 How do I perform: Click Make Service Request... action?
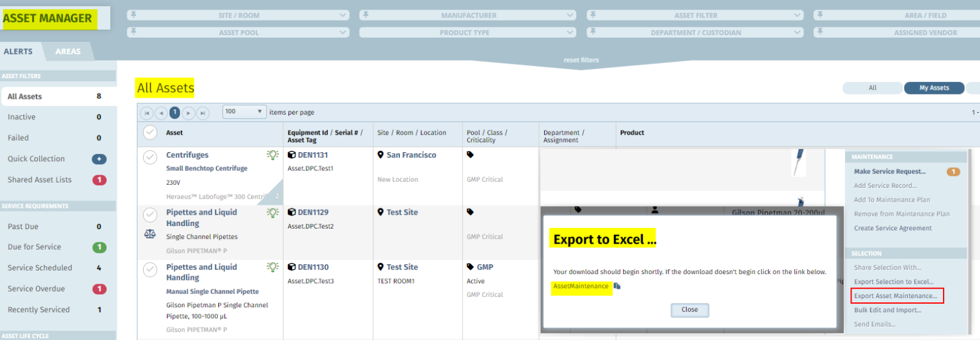point(890,172)
